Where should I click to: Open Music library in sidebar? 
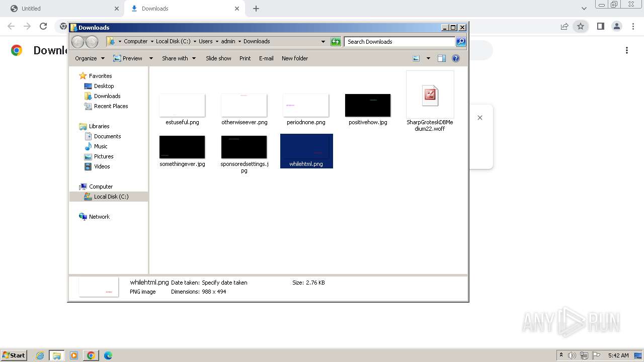coord(101,146)
